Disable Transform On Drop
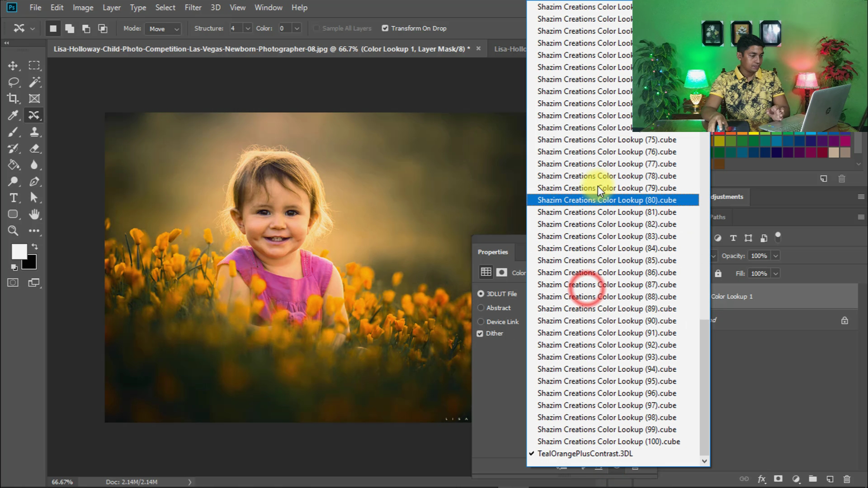Screen dimensions: 868x488 coord(385,28)
